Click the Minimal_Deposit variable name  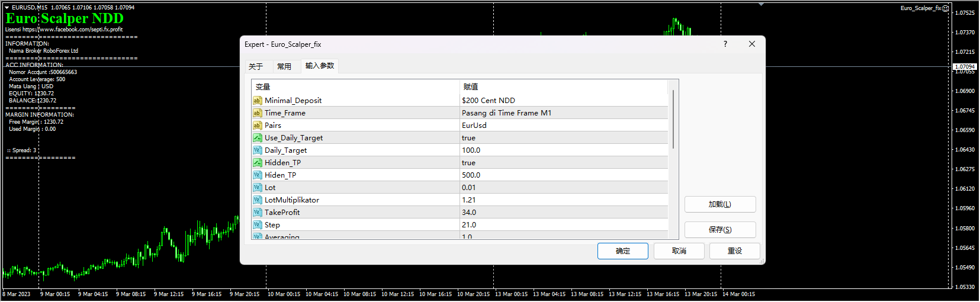click(x=293, y=101)
